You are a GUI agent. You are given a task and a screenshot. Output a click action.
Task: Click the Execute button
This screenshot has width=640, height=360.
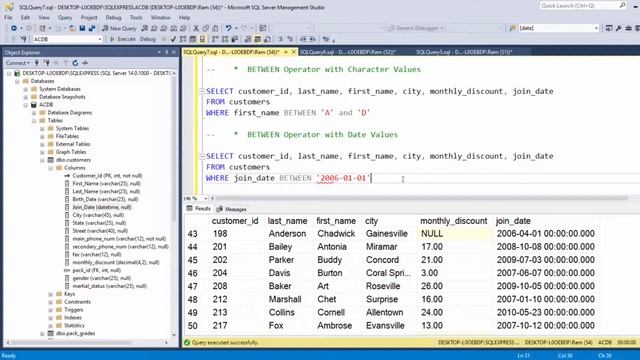pyautogui.click(x=122, y=39)
